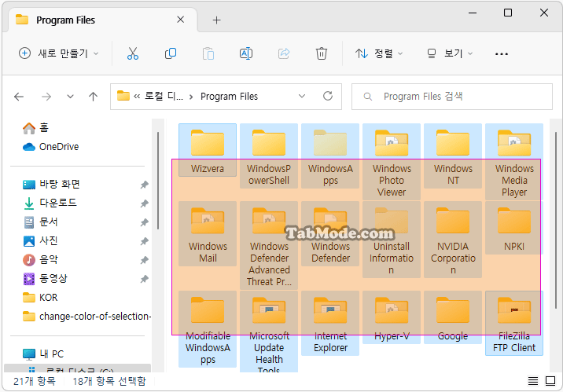Select the Google folder

pyautogui.click(x=453, y=317)
